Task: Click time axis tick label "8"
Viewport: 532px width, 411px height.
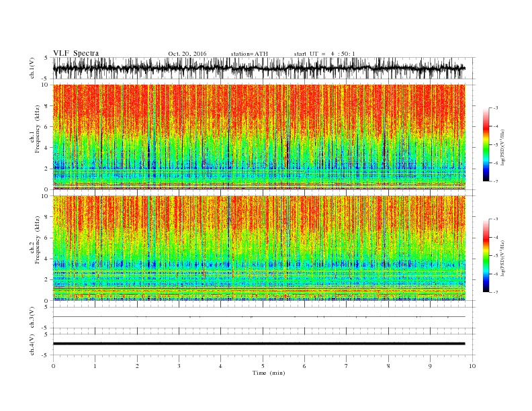Action: 388,366
